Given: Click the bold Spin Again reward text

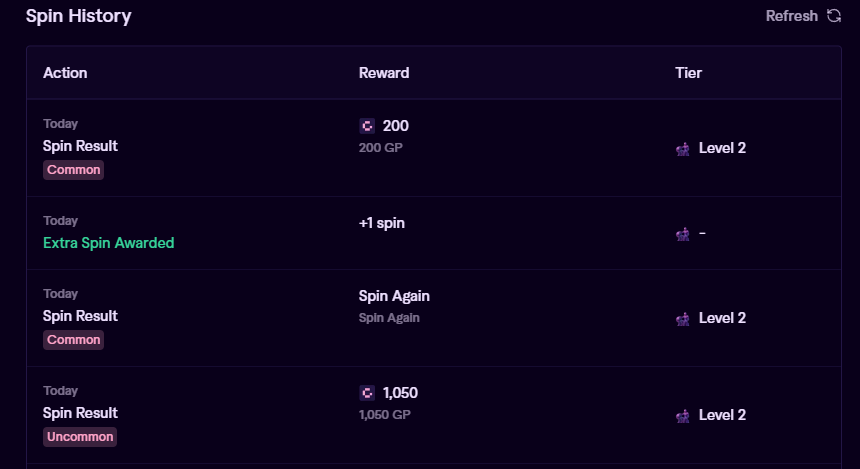Looking at the screenshot, I should (x=394, y=296).
